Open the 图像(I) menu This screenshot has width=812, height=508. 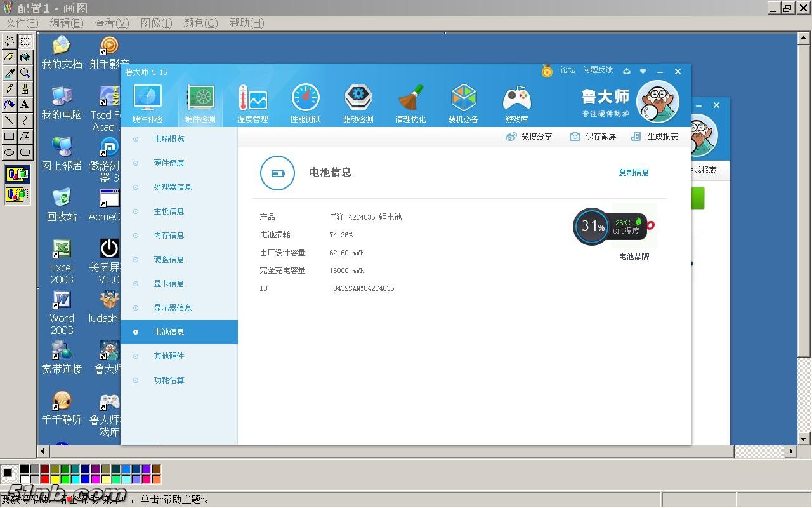pyautogui.click(x=156, y=23)
